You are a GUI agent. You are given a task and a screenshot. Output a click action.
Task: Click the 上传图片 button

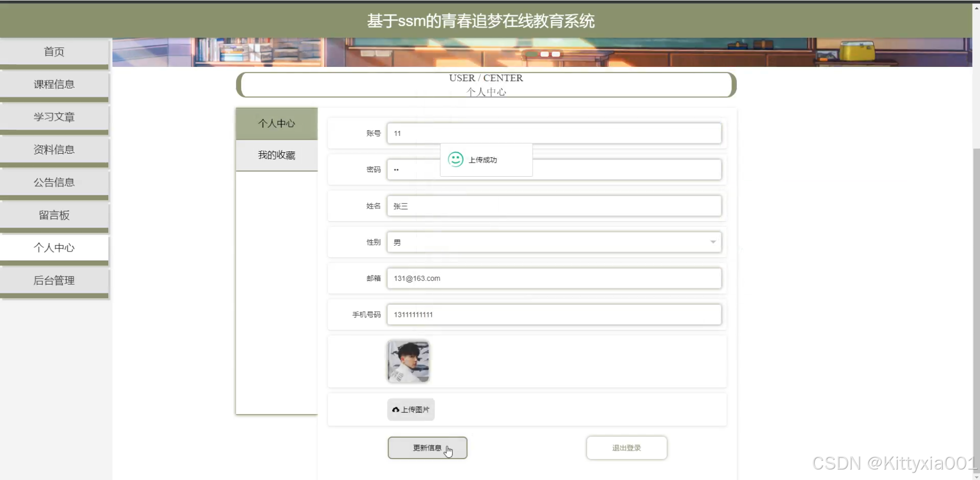(411, 409)
